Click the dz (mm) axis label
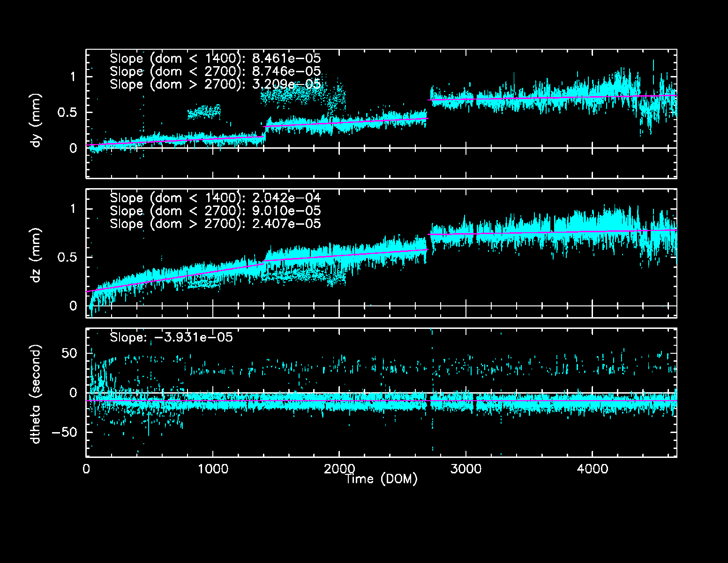Image resolution: width=728 pixels, height=563 pixels. point(36,255)
